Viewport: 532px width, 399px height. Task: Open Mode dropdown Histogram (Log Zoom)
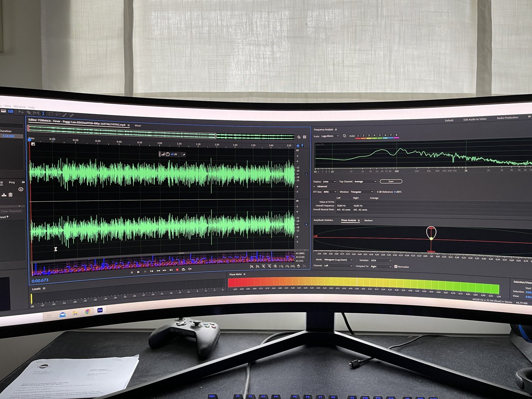338,260
